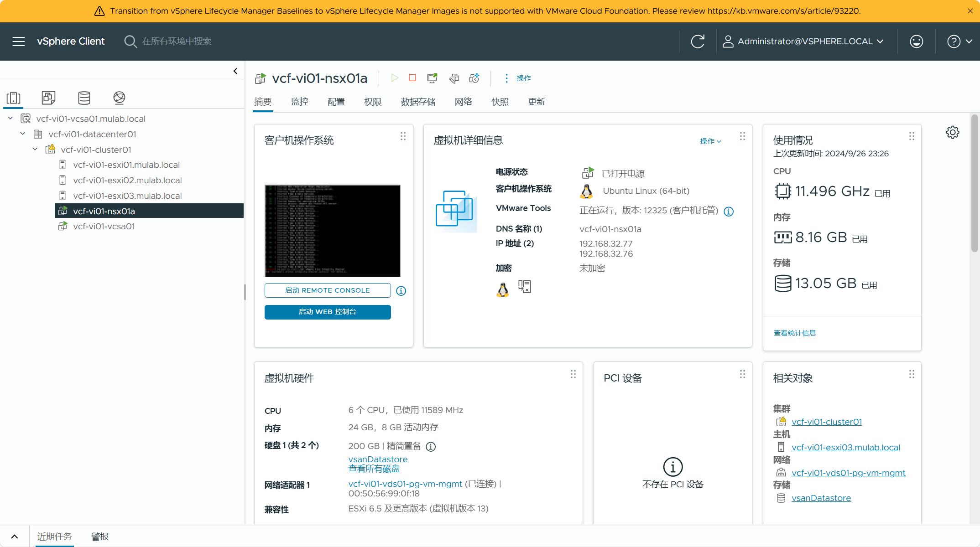Click the summary page settings gear icon
The image size is (980, 547).
pos(953,133)
